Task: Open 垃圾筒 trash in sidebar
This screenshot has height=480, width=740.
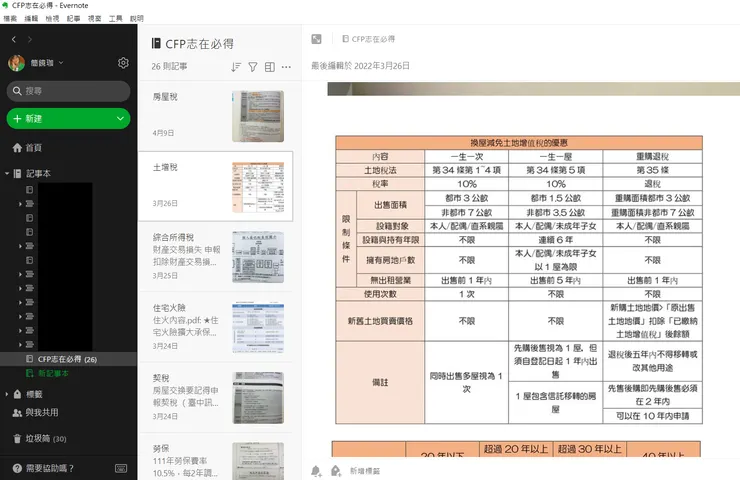Action: (x=39, y=438)
